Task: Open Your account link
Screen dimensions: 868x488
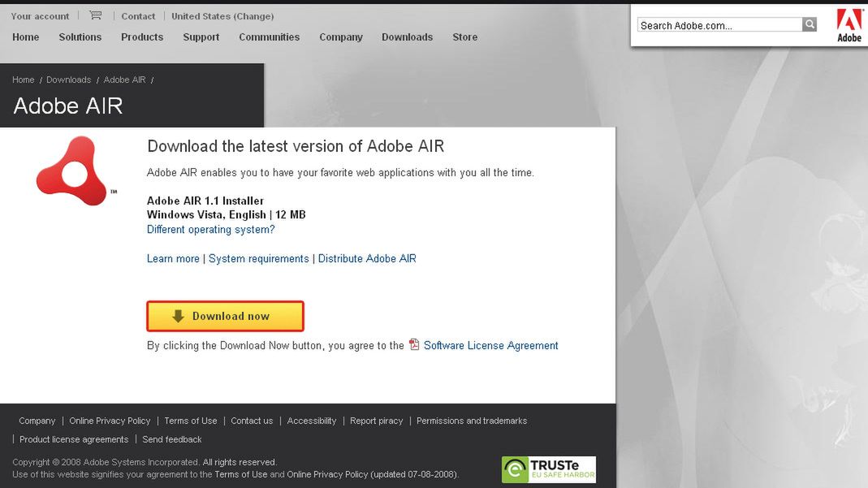Action: click(x=40, y=16)
